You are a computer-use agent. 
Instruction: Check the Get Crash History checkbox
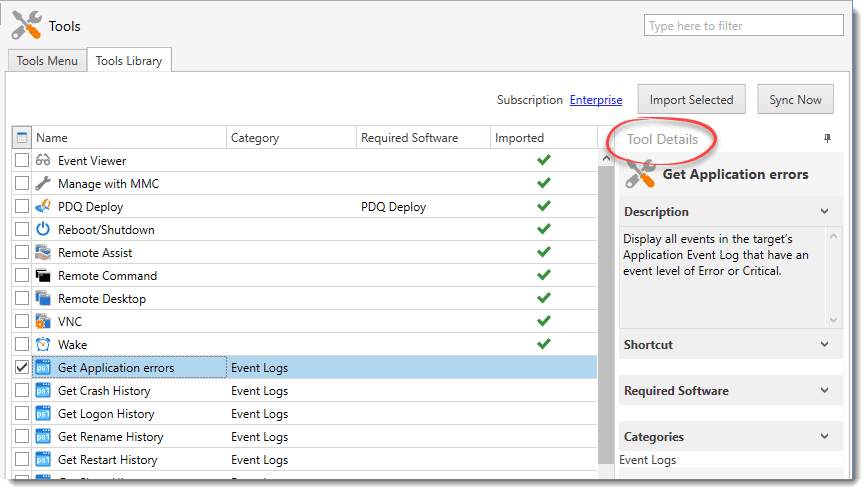pos(22,390)
